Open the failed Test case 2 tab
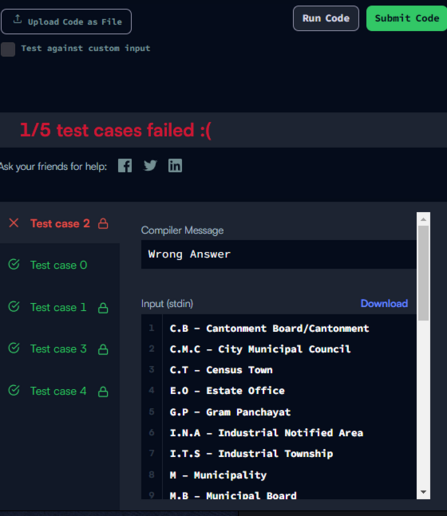Viewport: 447px width, 516px height. pyautogui.click(x=60, y=223)
